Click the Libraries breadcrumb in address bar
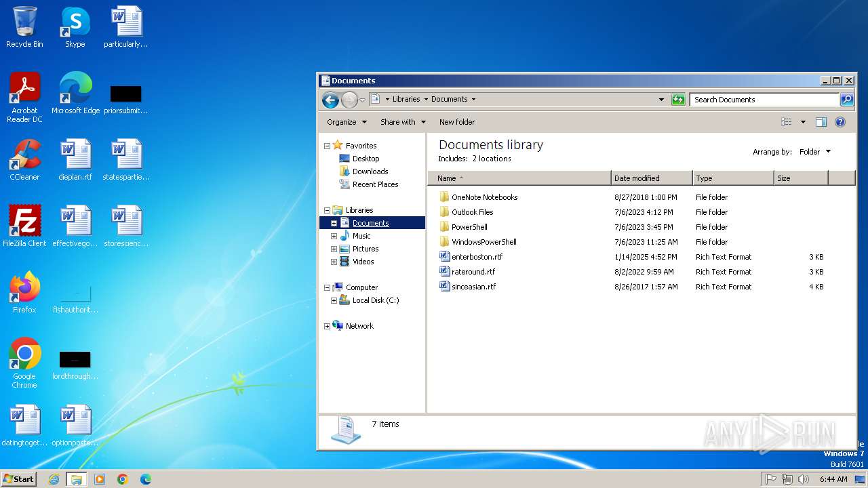 click(406, 99)
